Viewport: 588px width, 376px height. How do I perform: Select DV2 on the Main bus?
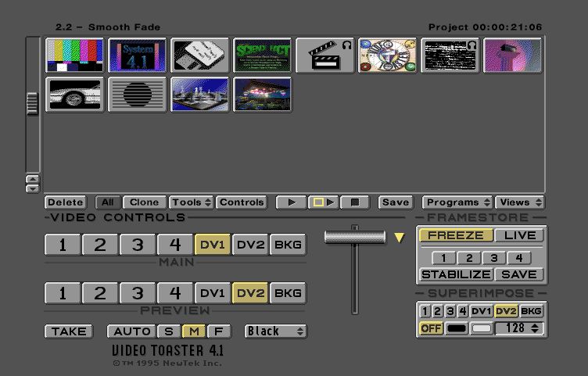click(x=250, y=245)
